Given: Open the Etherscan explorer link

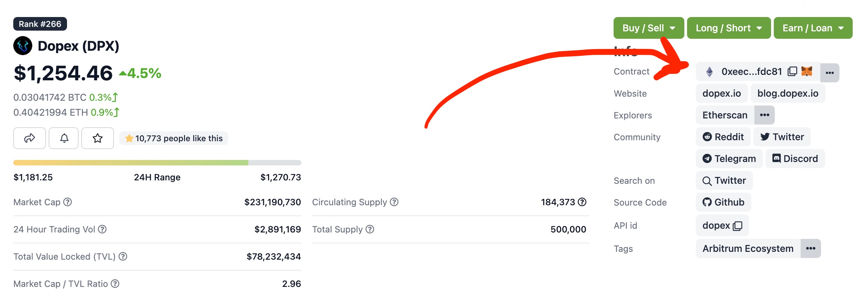Looking at the screenshot, I should 725,115.
